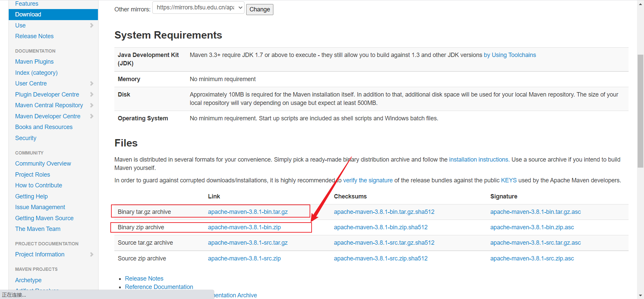The width and height of the screenshot is (644, 299).
Task: Open the Use sidebar link
Action: click(x=20, y=25)
